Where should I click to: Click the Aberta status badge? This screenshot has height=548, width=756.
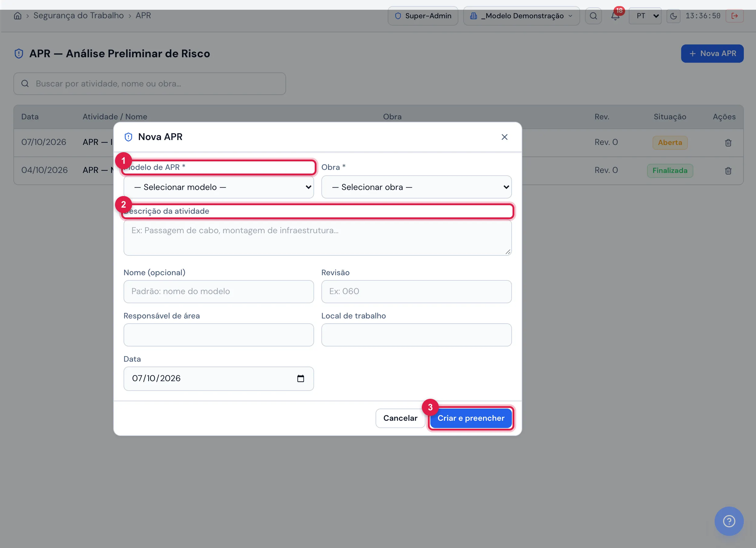(x=670, y=142)
